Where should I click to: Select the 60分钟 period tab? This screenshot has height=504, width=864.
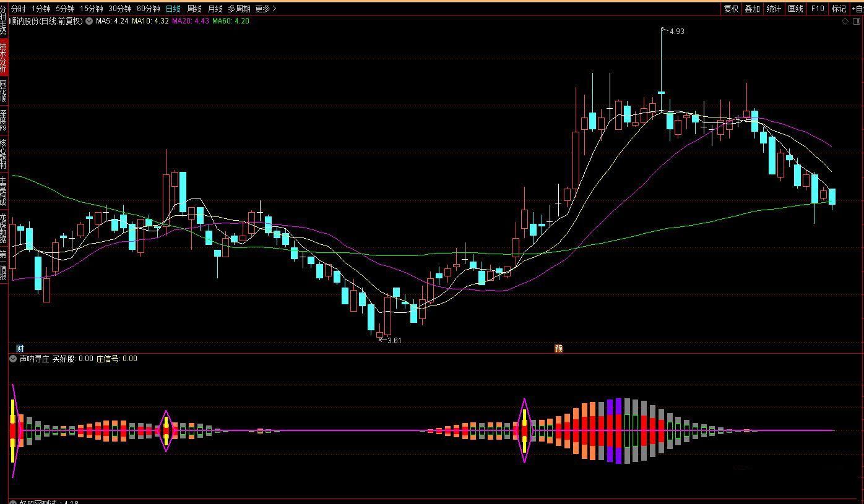149,9
